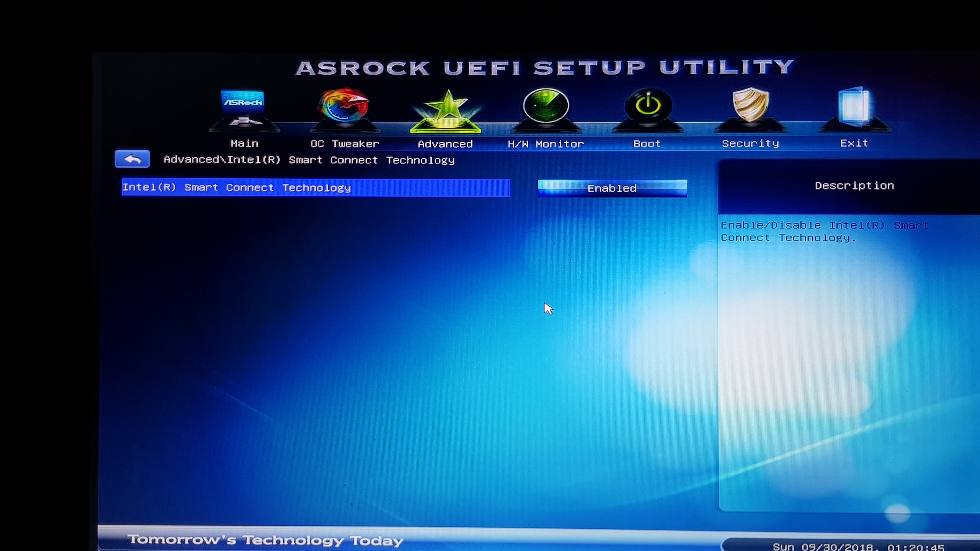Viewport: 980px width, 551px height.
Task: Click the Description panel heading
Action: tap(854, 186)
